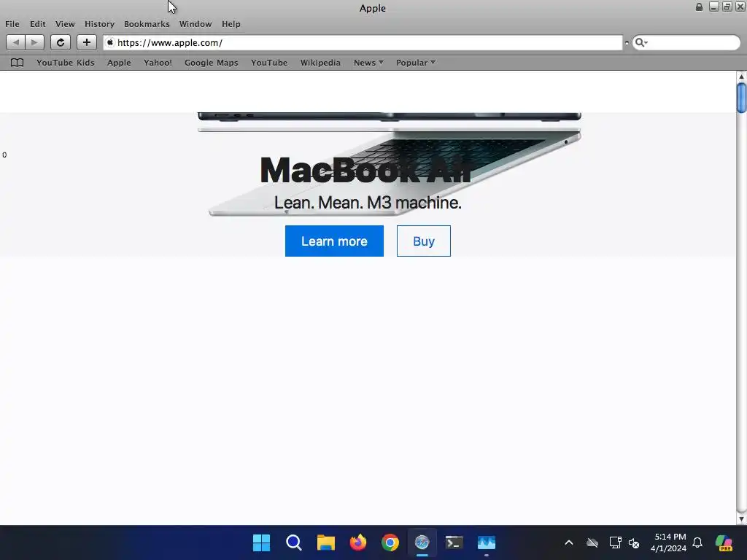Screen dimensions: 747x560
Task: Click the colorful PRE tray icon
Action: click(x=724, y=542)
